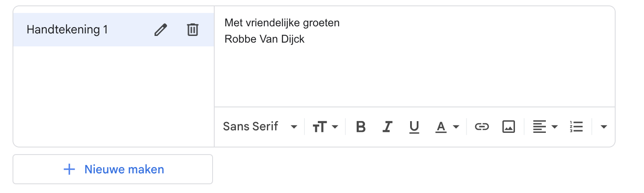This screenshot has width=644, height=193.
Task: Place cursor in 'Met vriendelijke groeten' line
Action: (x=282, y=23)
